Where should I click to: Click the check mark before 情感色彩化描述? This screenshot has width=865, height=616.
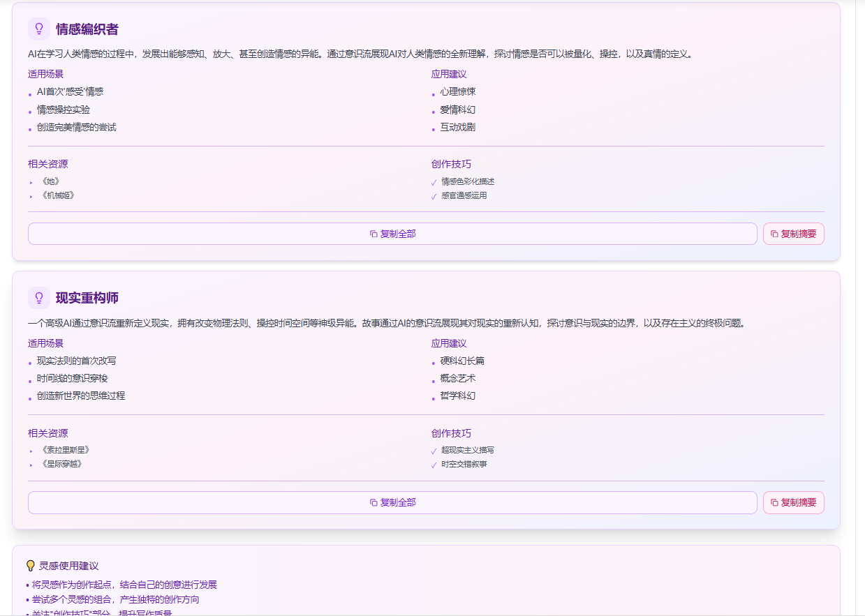point(434,182)
